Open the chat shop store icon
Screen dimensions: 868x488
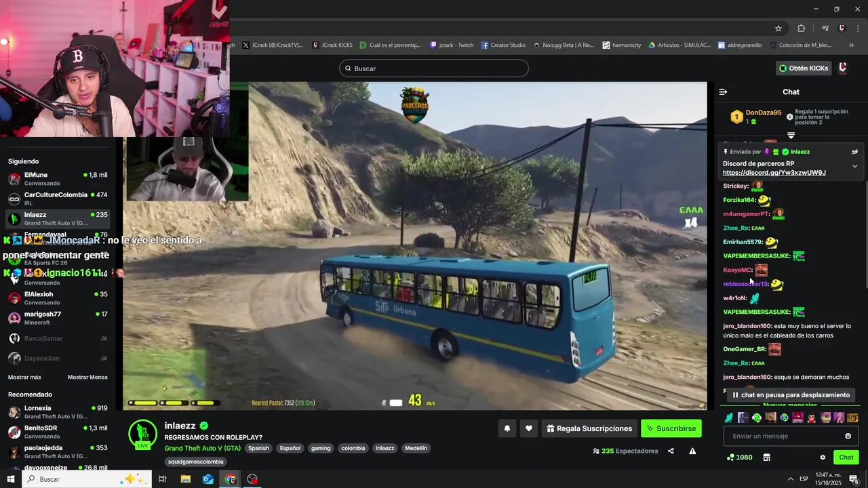(766, 457)
